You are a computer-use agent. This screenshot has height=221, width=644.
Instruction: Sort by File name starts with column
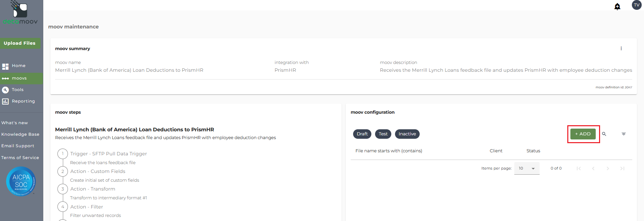[x=389, y=151]
